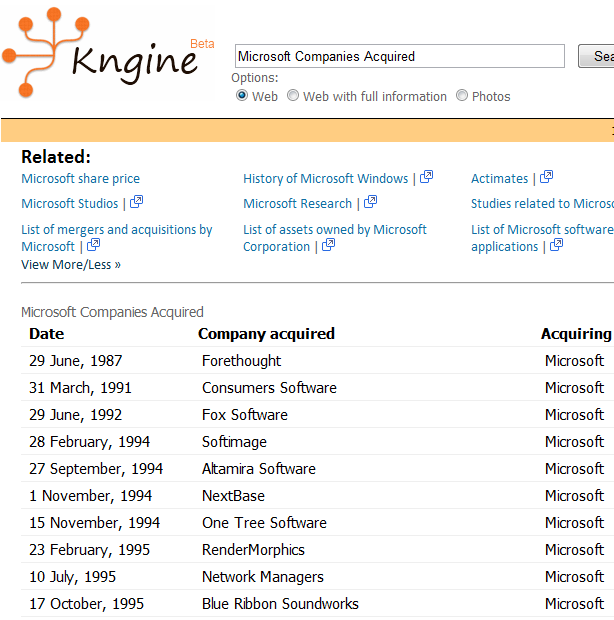Open History of Microsoft Windows link
614x620 pixels.
click(325, 179)
